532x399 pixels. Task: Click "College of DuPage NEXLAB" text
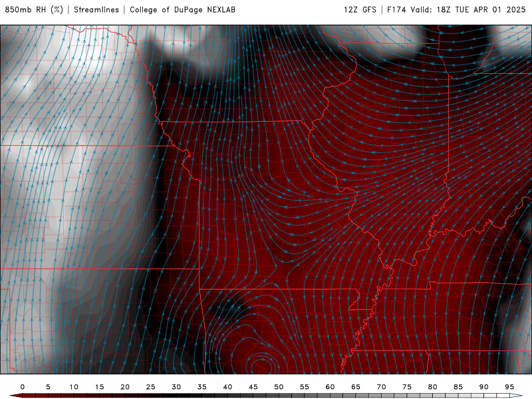pyautogui.click(x=182, y=10)
